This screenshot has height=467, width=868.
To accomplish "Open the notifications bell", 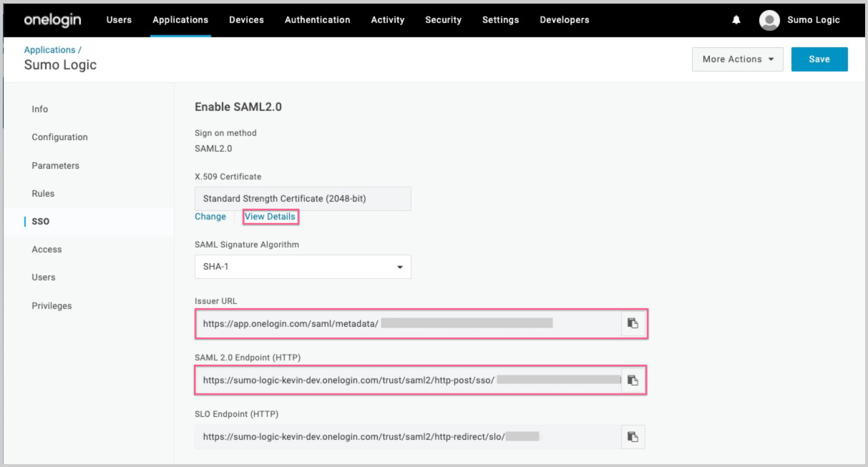I will click(736, 20).
